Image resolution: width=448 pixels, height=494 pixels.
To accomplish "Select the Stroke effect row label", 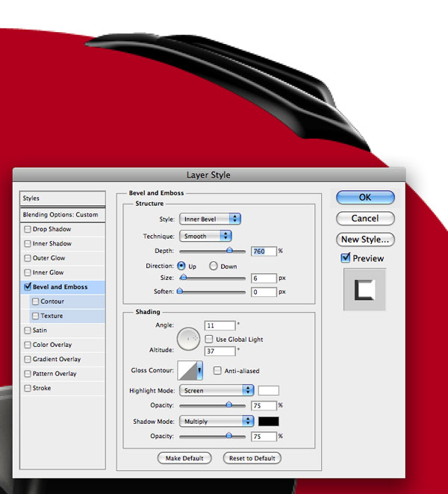I will click(42, 389).
